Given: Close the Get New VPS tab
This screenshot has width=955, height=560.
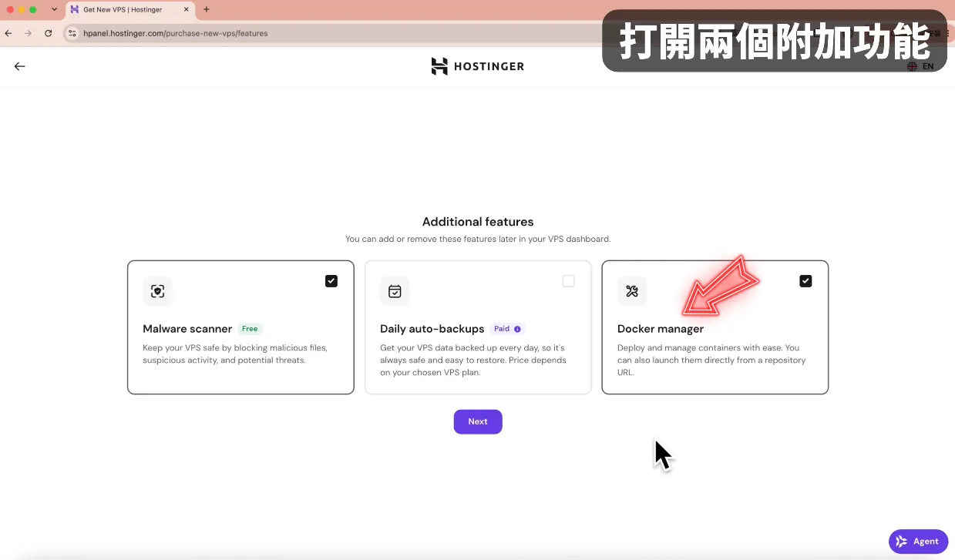Looking at the screenshot, I should tap(186, 9).
